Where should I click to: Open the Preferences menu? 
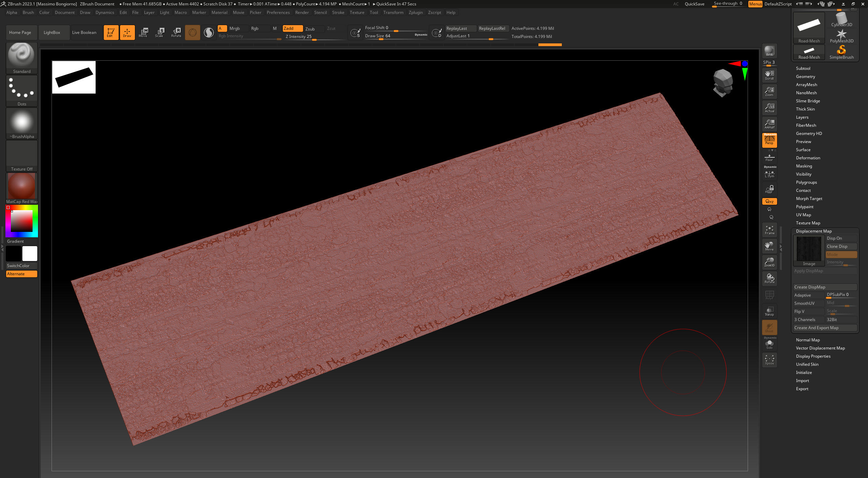(278, 13)
